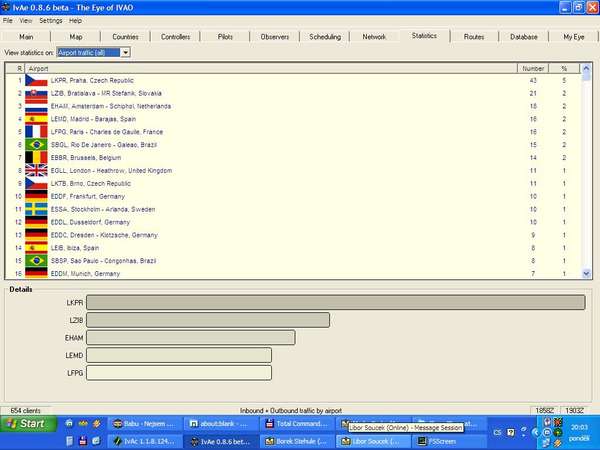This screenshot has width=600, height=450.
Task: Click the LFPG traffic bar in Details
Action: 179,373
